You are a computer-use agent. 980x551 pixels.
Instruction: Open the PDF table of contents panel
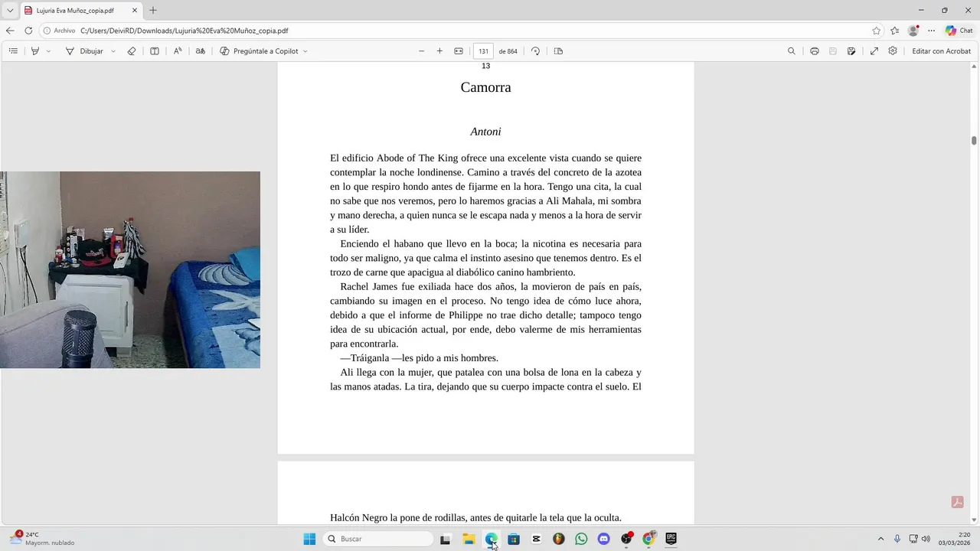point(13,51)
